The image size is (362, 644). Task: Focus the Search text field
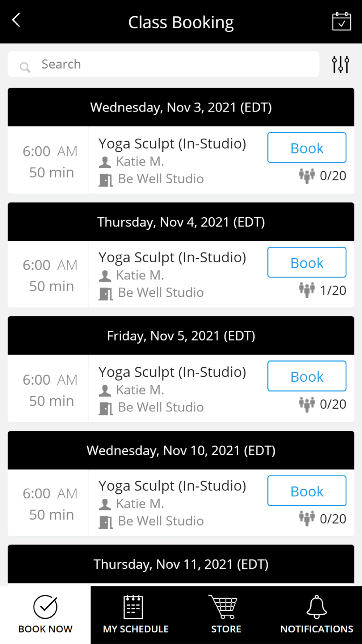(174, 64)
